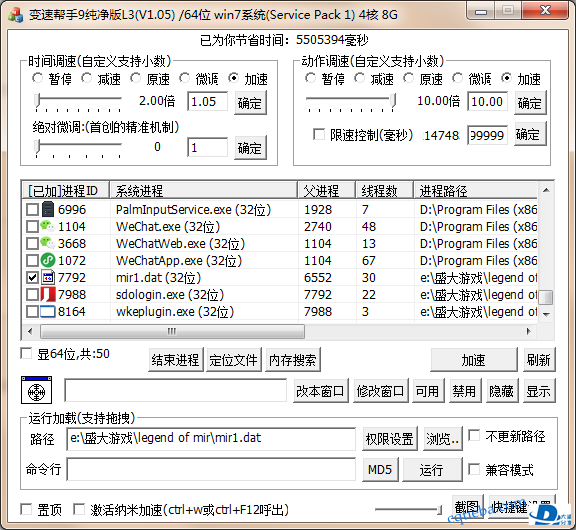Sort by the [已加]进程ID column header
The width and height of the screenshot is (576, 530).
[x=65, y=190]
